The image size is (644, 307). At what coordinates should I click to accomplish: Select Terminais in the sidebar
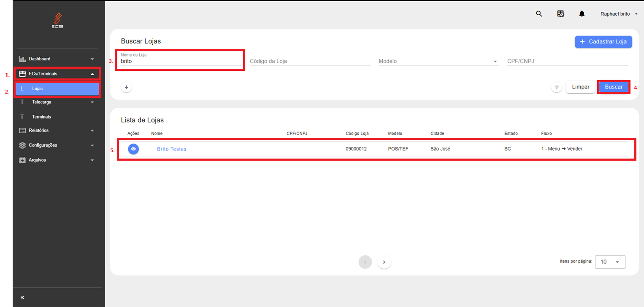point(41,117)
